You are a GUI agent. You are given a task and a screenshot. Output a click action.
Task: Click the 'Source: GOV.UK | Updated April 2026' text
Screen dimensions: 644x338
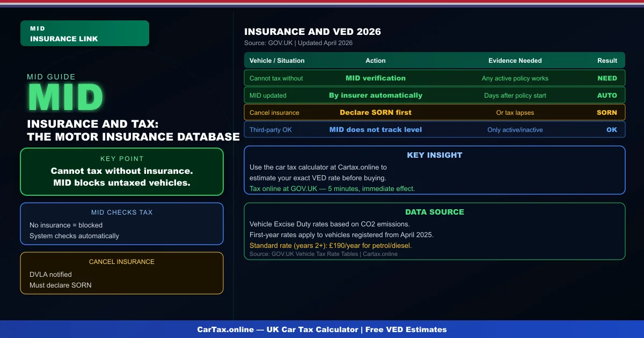pyautogui.click(x=298, y=43)
